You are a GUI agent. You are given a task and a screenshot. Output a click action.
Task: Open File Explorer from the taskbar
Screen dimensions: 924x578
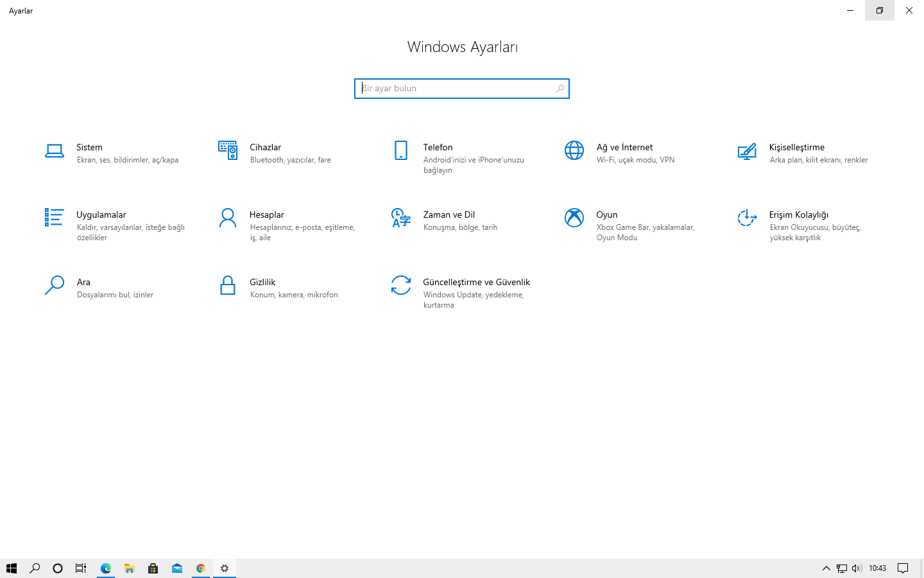(130, 568)
